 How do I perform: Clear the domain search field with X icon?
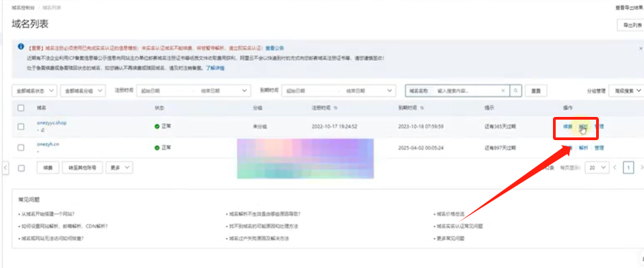504,91
